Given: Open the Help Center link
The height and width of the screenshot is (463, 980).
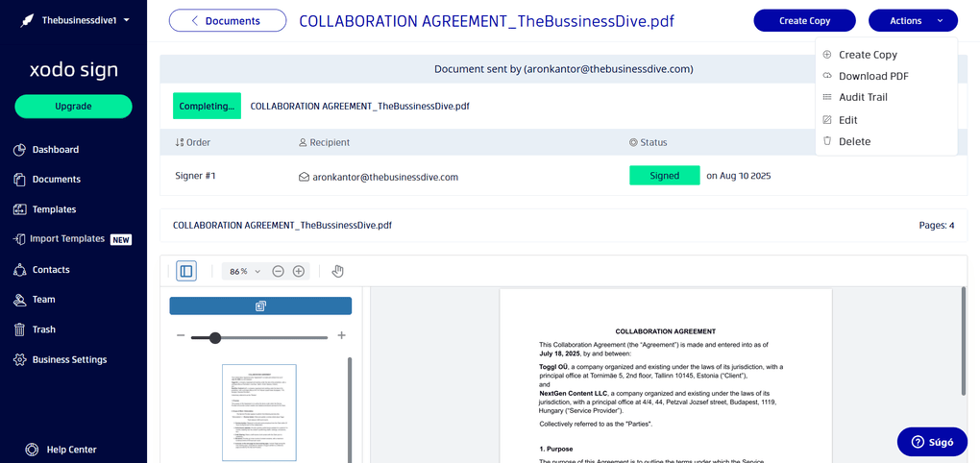Looking at the screenshot, I should [x=71, y=450].
